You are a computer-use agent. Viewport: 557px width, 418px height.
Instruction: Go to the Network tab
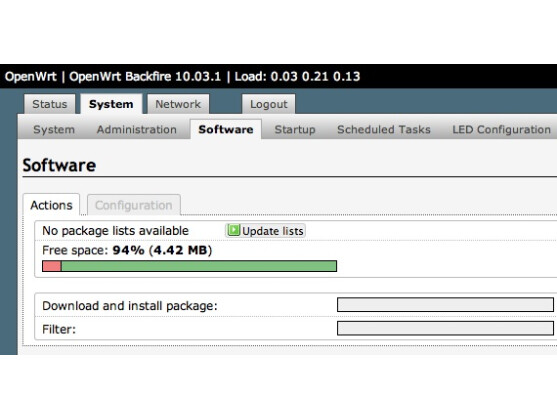coord(178,104)
